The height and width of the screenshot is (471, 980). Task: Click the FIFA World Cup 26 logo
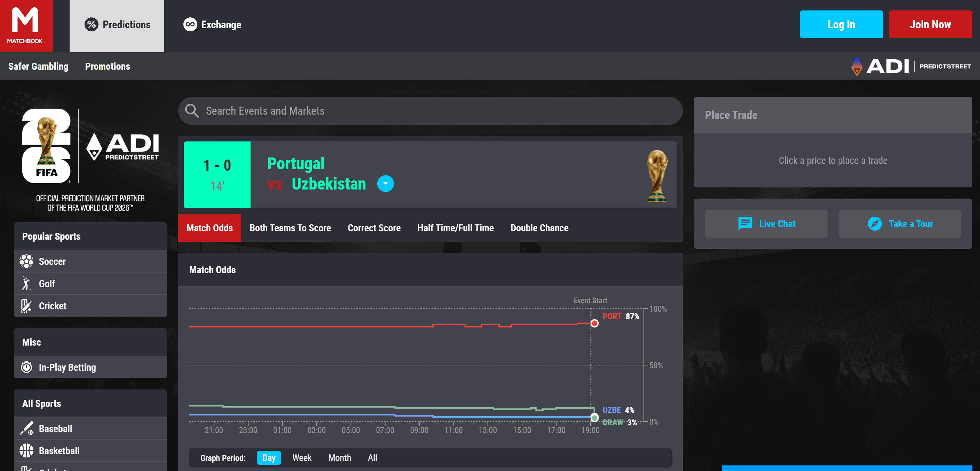[46, 146]
